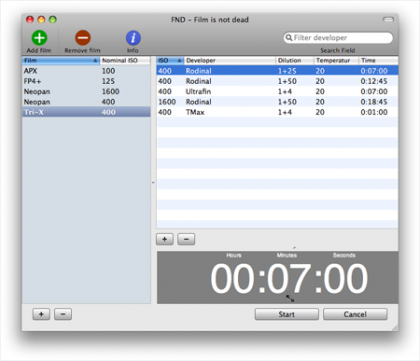The image size is (420, 361).
Task: Focus the Filter developer search field
Action: [x=338, y=38]
